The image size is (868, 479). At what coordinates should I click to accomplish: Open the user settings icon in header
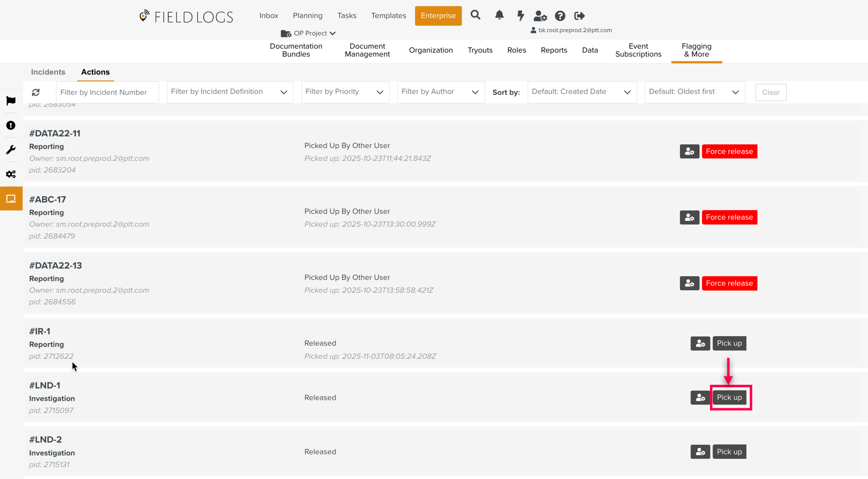click(540, 16)
